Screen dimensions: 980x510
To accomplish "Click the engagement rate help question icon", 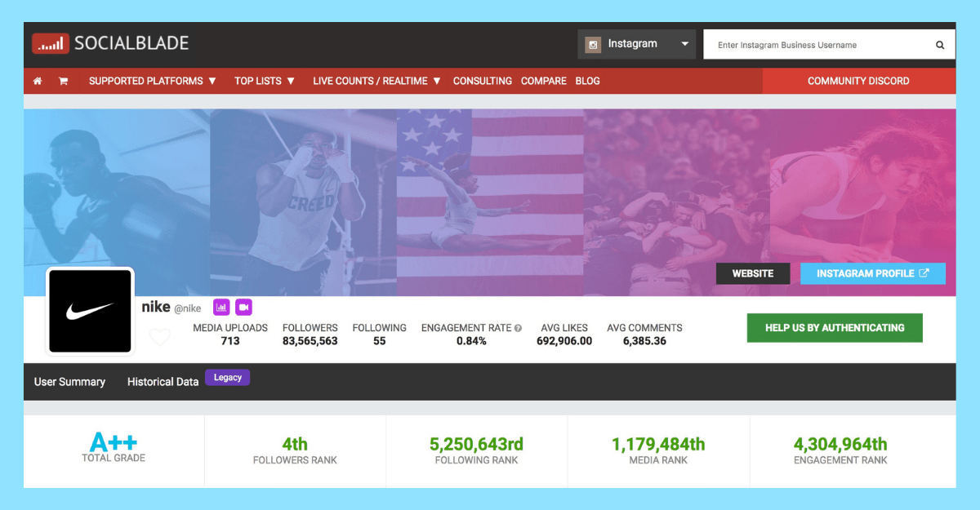I will click(518, 328).
